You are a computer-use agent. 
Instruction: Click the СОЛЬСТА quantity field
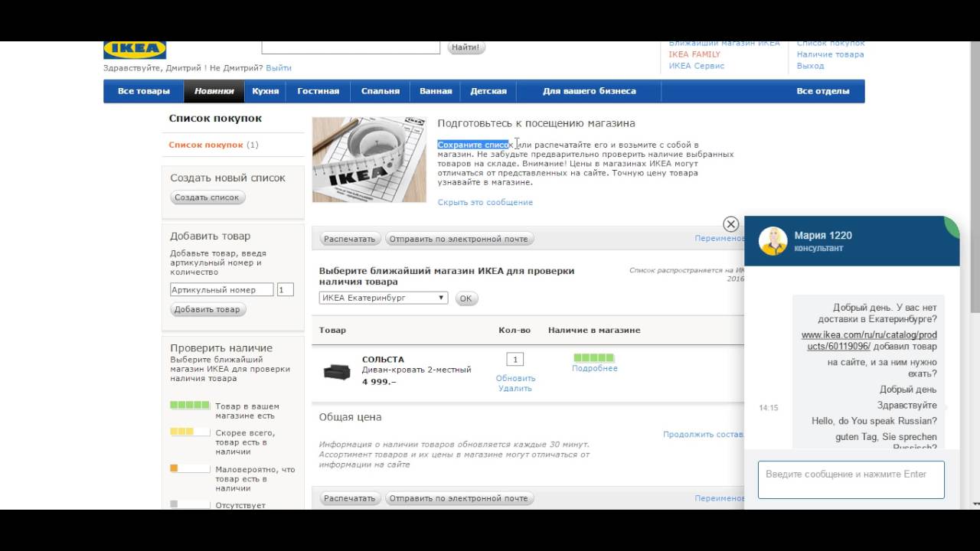point(515,360)
